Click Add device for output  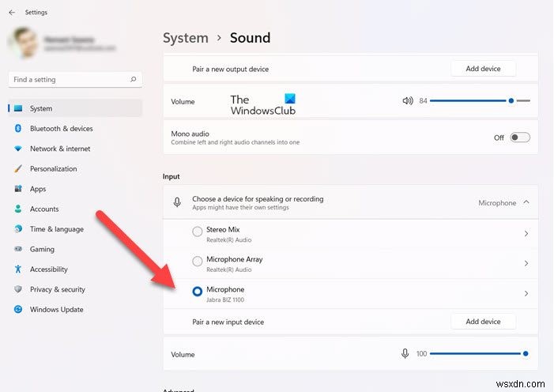tap(483, 69)
